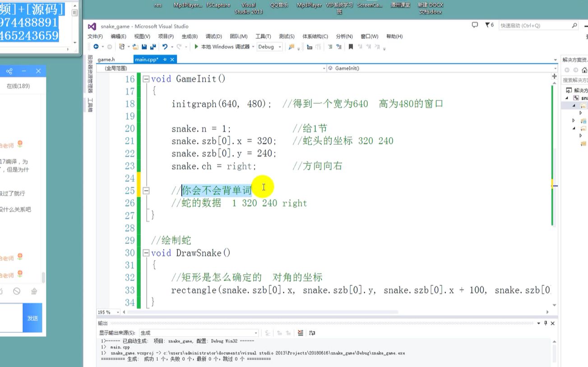Pin the output panel with auto-hide icon
Viewport: 588px width, 367px height.
click(545, 323)
